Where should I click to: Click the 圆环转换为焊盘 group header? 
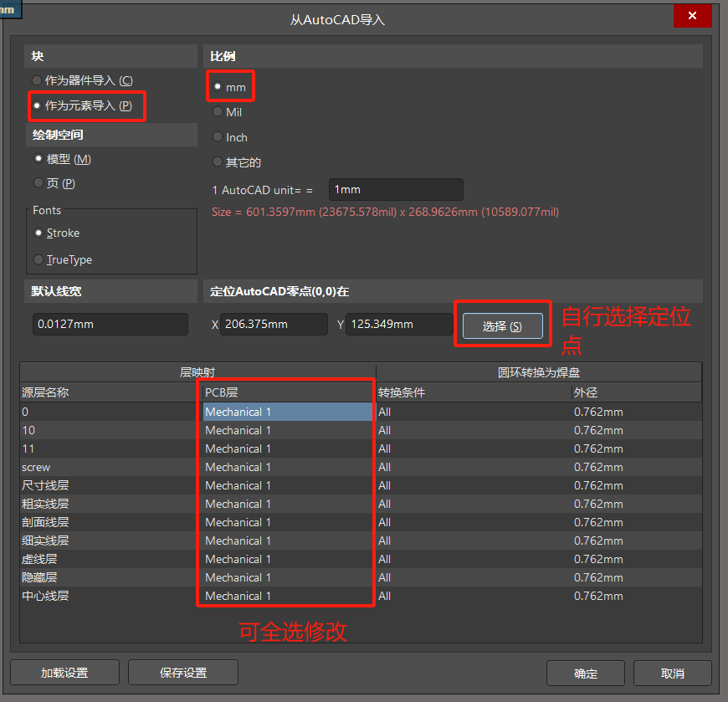(x=539, y=372)
